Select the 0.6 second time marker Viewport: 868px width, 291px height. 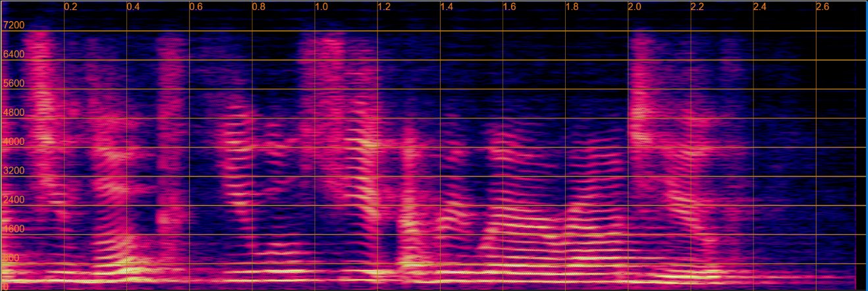pos(196,7)
